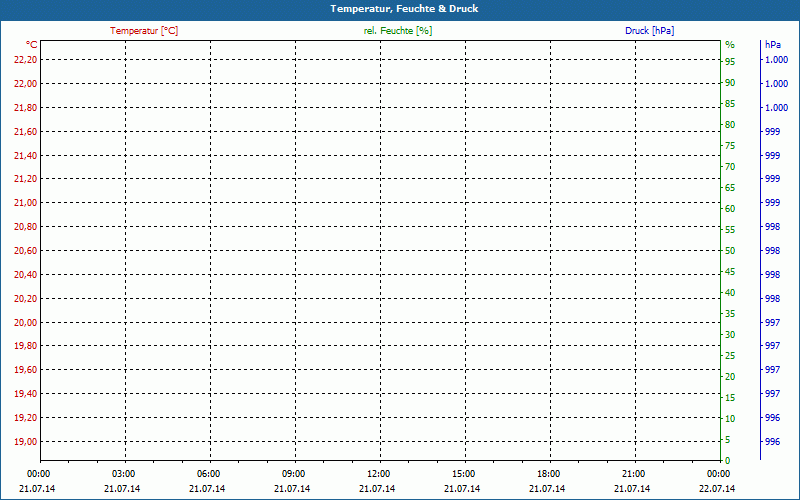Click the '06:00' time axis label

click(x=209, y=474)
